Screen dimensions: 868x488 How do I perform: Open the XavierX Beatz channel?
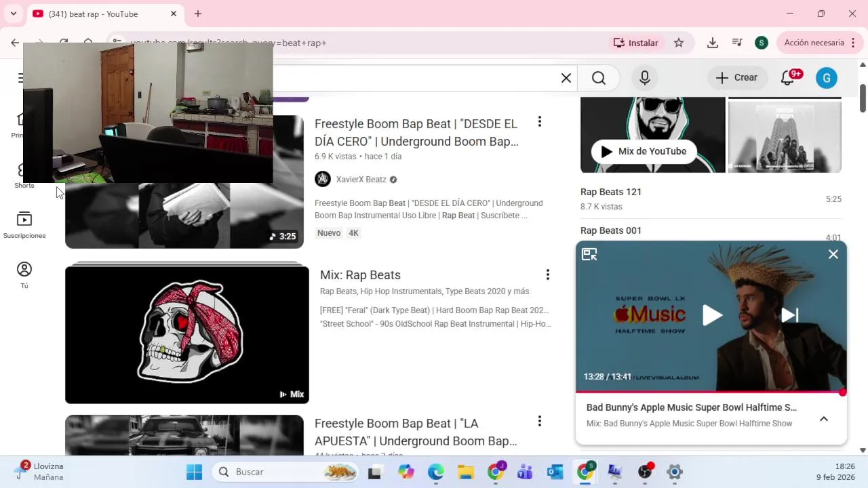(361, 180)
